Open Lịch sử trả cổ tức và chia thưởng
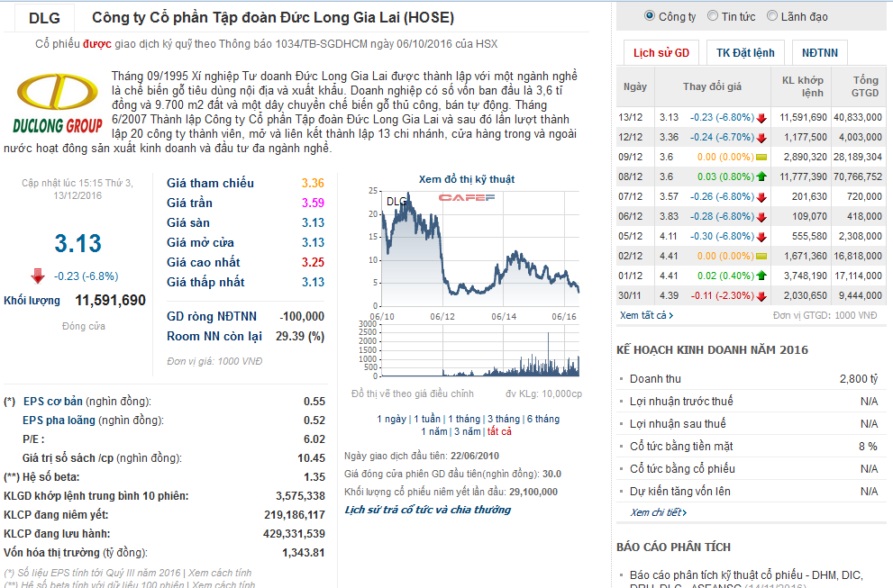This screenshot has height=588, width=893. pos(428,510)
